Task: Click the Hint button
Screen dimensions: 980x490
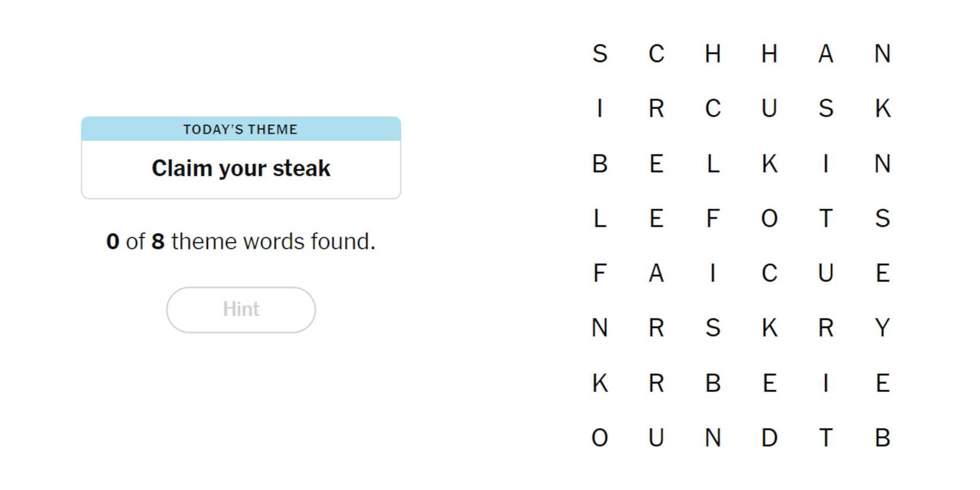Action: (241, 309)
